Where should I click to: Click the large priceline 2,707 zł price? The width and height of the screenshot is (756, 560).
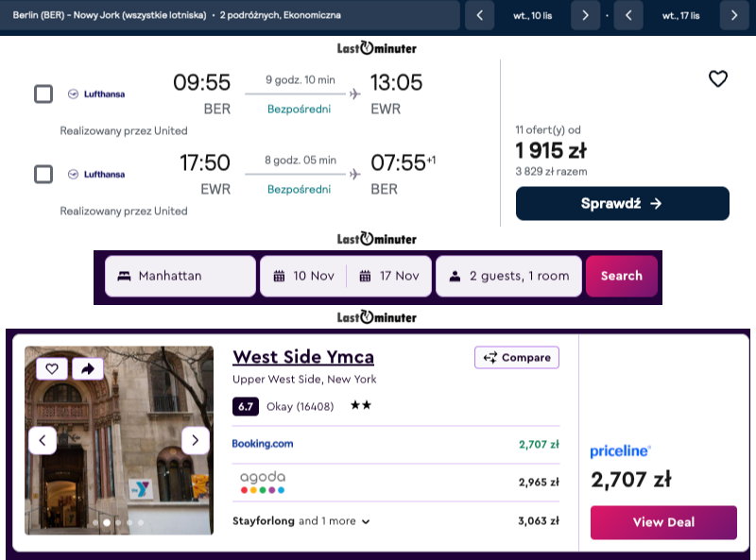pos(631,480)
